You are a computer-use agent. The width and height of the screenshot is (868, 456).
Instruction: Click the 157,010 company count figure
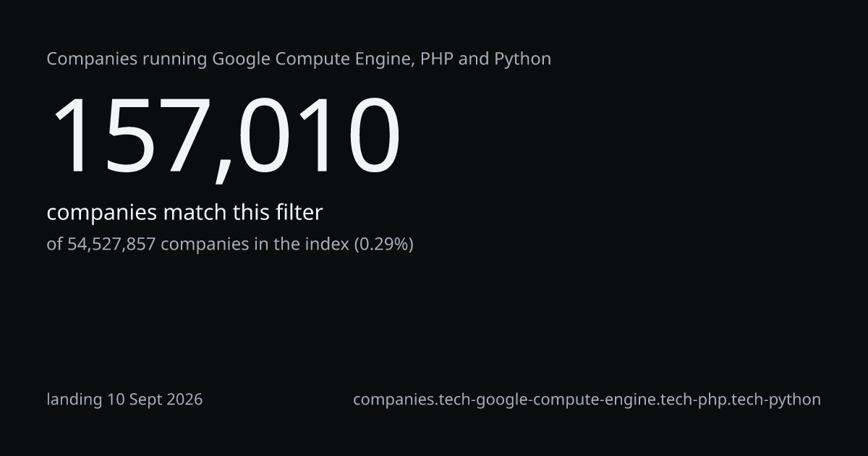pyautogui.click(x=224, y=137)
